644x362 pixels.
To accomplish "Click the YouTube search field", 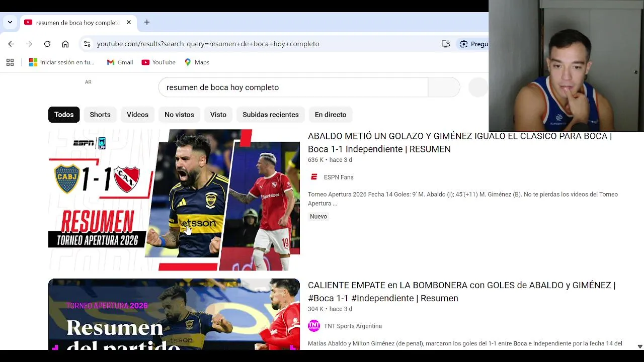I will click(293, 87).
